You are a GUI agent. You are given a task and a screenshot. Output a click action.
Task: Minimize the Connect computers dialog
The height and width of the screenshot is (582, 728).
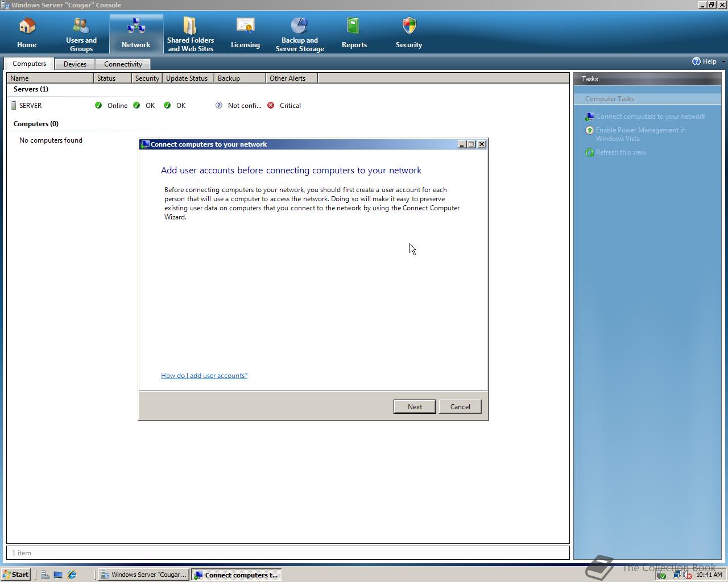pyautogui.click(x=462, y=144)
